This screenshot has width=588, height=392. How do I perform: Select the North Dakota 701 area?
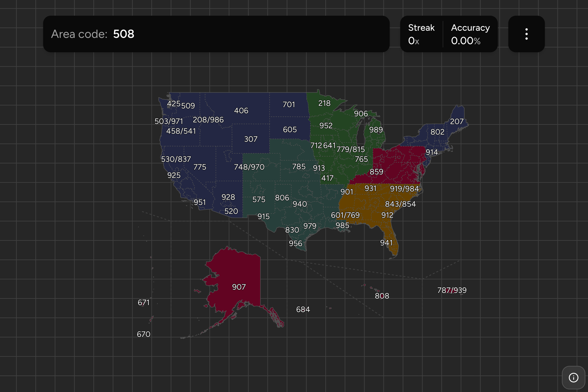coord(289,105)
